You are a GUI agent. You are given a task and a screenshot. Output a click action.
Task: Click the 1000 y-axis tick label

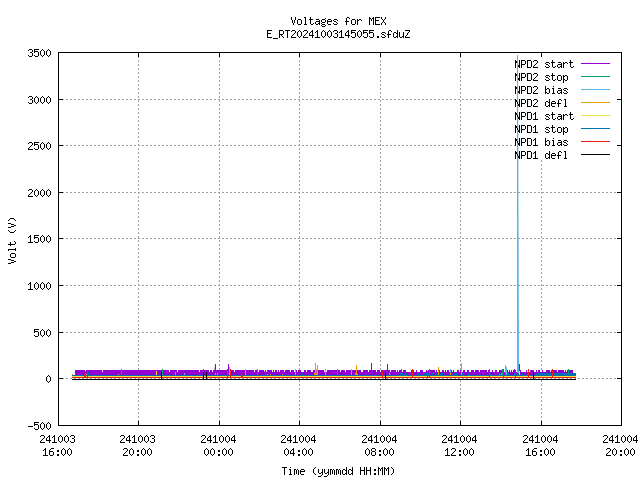(x=39, y=286)
